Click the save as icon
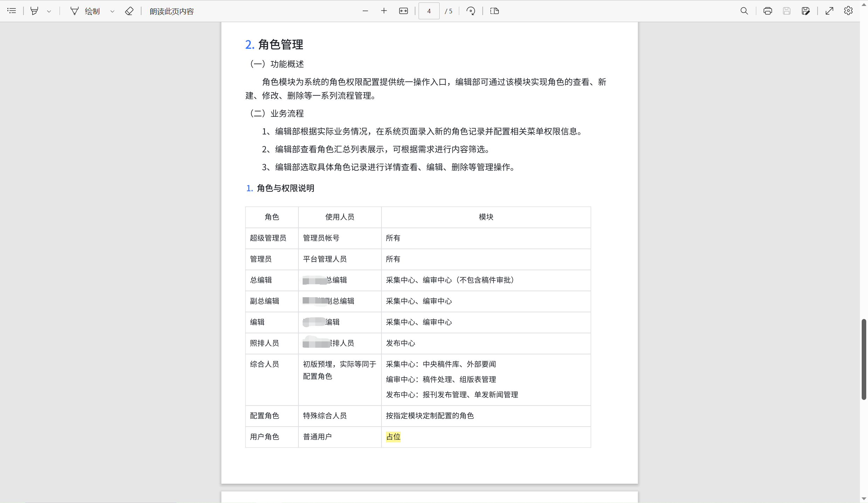This screenshot has width=868, height=503. (x=805, y=11)
